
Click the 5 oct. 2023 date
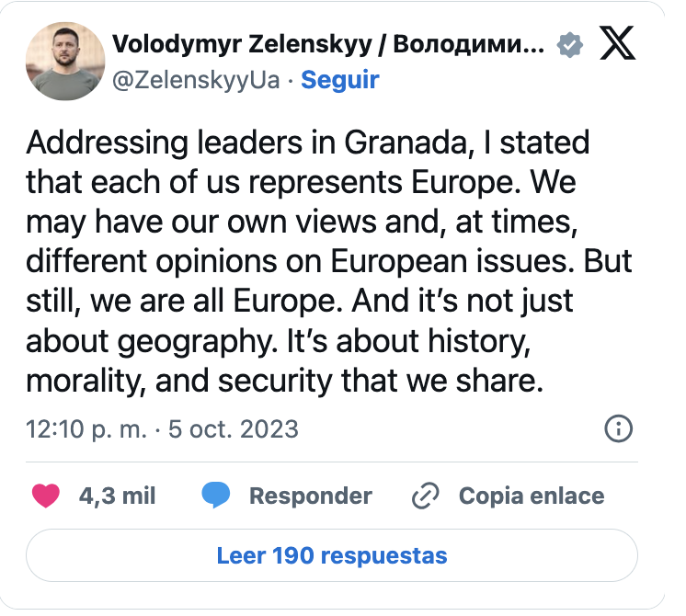click(x=234, y=428)
